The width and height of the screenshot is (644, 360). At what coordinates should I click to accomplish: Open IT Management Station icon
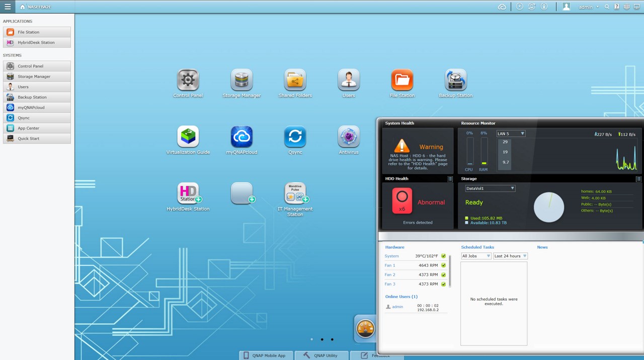click(x=295, y=200)
